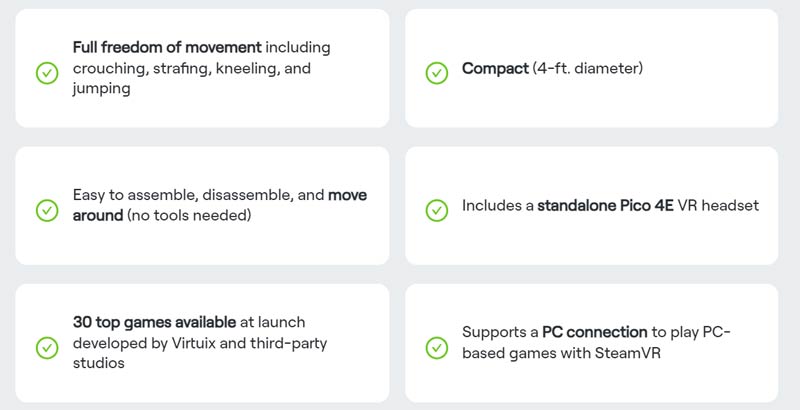The width and height of the screenshot is (800, 410).
Task: Click the bold "Full freedom of movement" text
Action: pos(167,47)
